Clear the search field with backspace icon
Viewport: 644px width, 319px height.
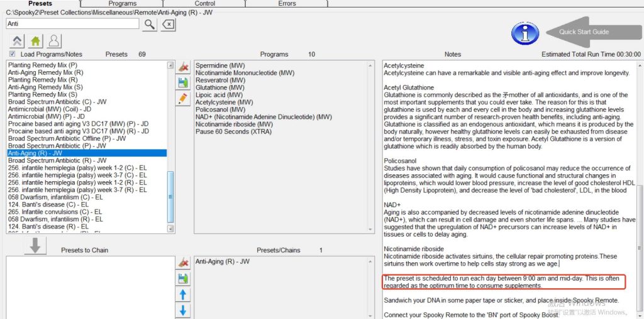tap(168, 25)
